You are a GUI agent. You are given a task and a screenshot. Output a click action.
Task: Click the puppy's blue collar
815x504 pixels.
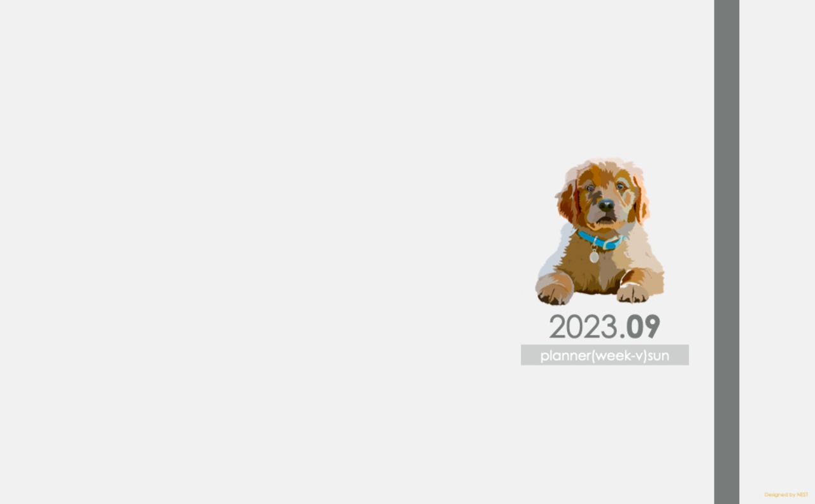pos(600,241)
